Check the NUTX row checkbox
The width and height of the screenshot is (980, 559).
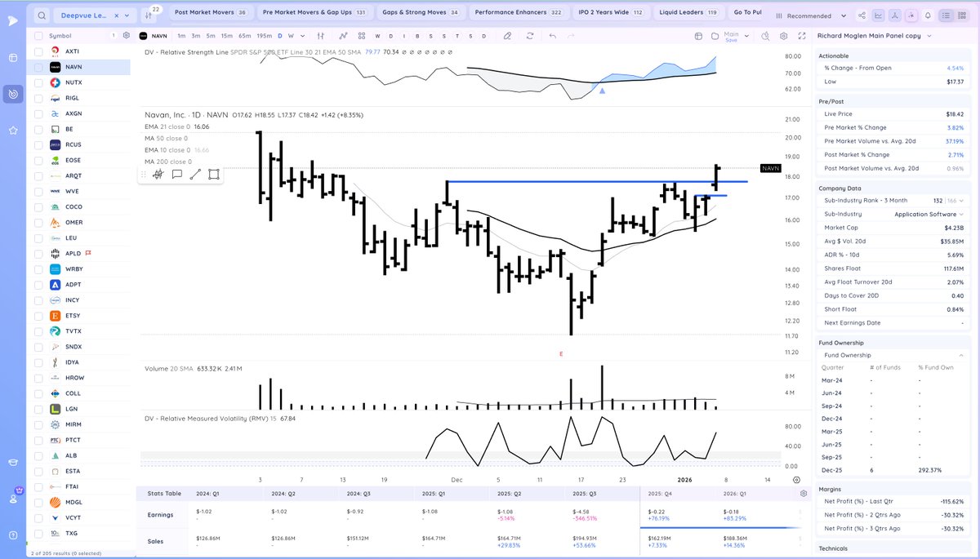pos(38,82)
